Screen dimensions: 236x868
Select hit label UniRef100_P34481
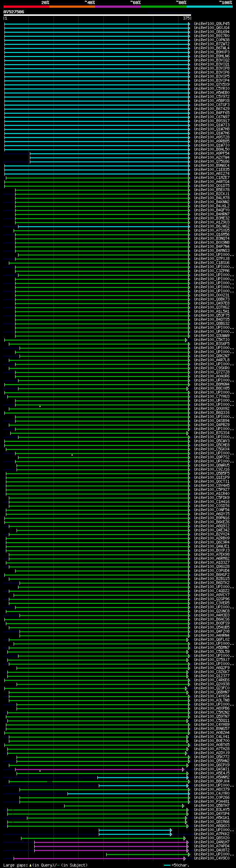tap(212, 802)
